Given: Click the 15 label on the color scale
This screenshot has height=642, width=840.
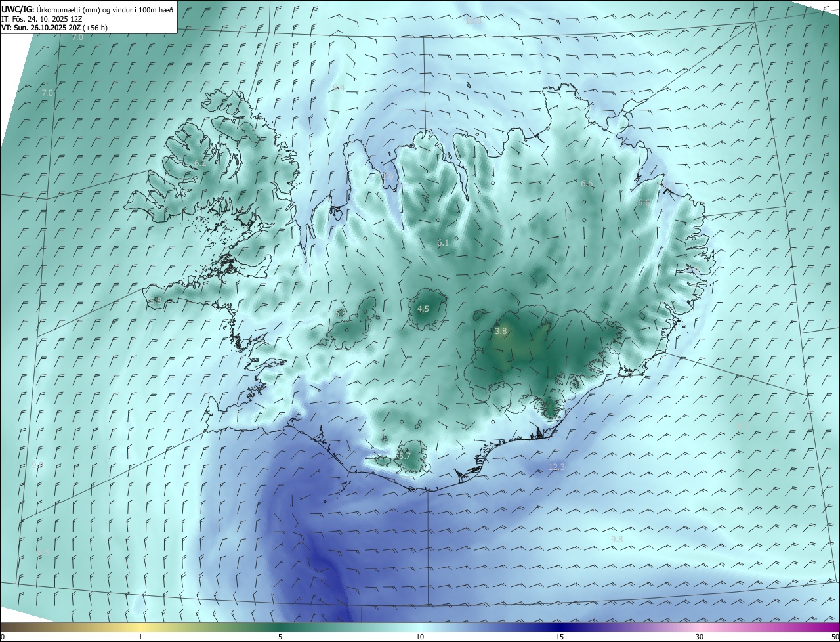Looking at the screenshot, I should coord(560,637).
